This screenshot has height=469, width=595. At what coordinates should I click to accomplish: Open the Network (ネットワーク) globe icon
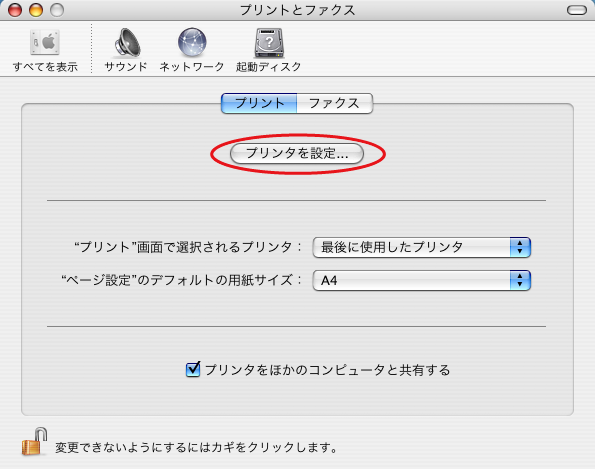click(192, 42)
